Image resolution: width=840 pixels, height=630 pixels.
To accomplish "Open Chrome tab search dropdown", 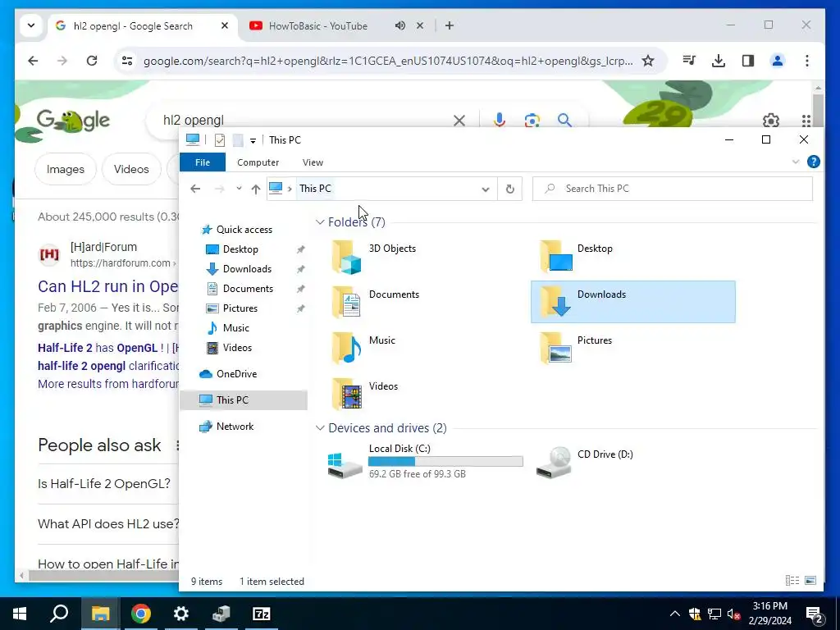I will [x=31, y=25].
